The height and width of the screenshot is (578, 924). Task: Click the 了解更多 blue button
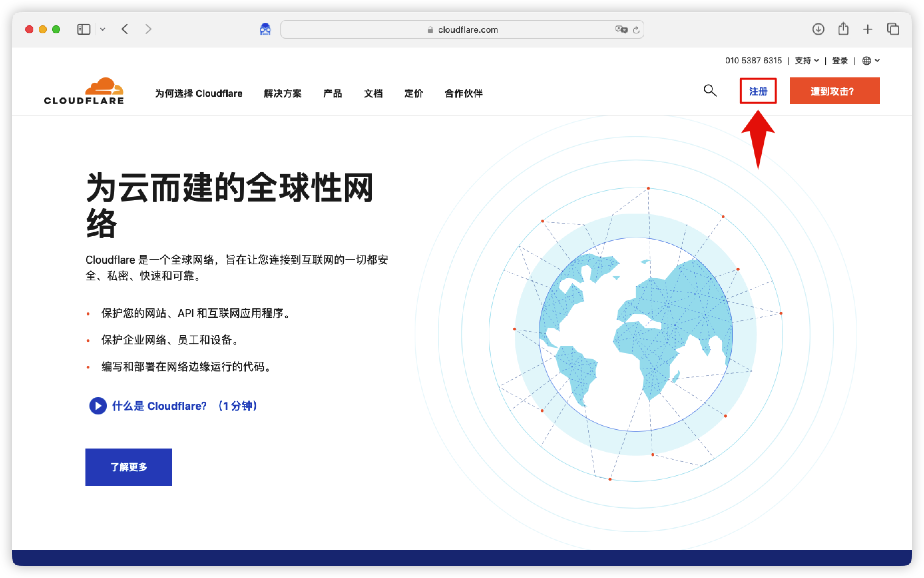coord(129,467)
